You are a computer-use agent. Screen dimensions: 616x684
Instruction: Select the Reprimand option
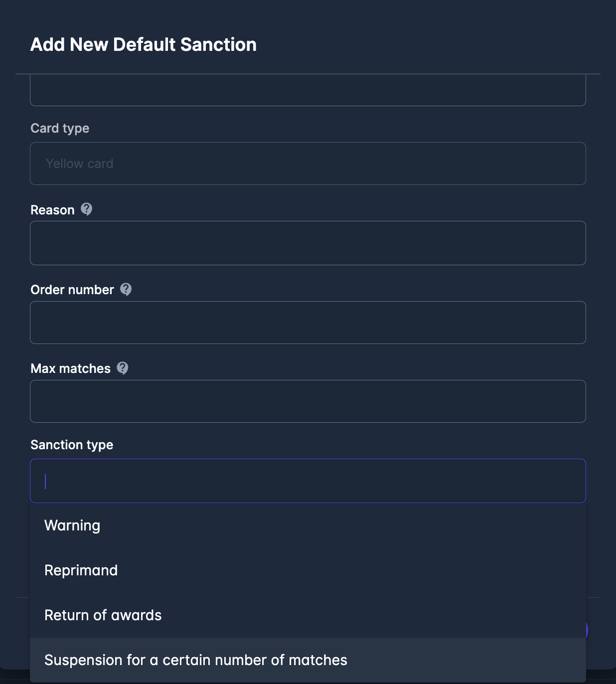[x=81, y=570]
